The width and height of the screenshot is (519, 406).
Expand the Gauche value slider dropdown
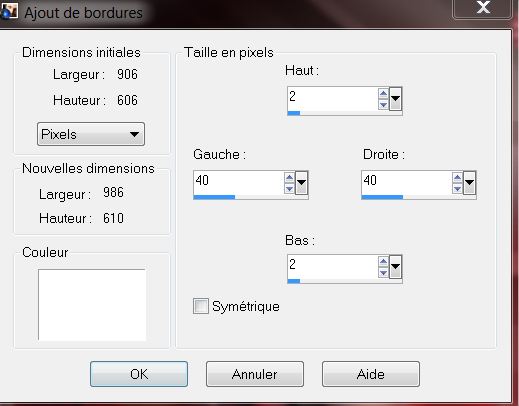tap(301, 183)
